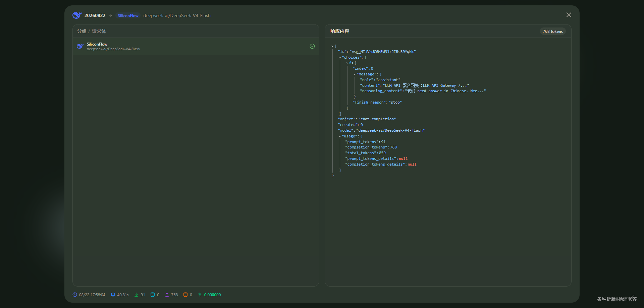
Task: Click the 20260822 title text
Action: click(x=95, y=15)
